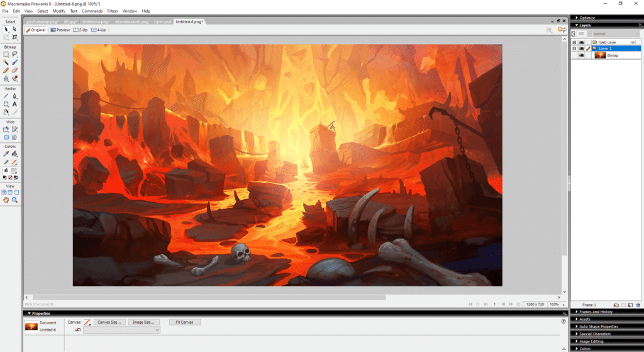Click the Swap stroke and fill colors icon
The width and height of the screenshot is (644, 352).
pyautogui.click(x=16, y=178)
